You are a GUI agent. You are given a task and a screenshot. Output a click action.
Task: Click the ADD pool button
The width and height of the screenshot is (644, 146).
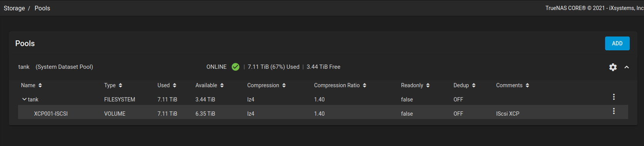click(617, 43)
